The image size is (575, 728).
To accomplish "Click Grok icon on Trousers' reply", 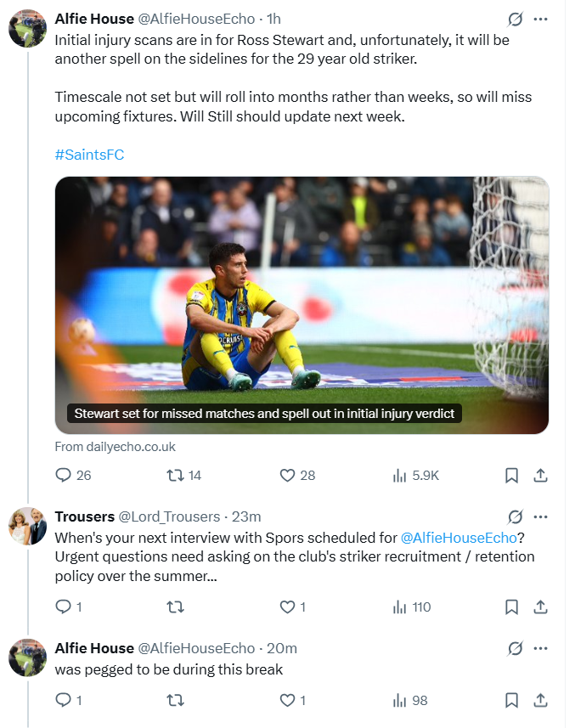I will 515,516.
